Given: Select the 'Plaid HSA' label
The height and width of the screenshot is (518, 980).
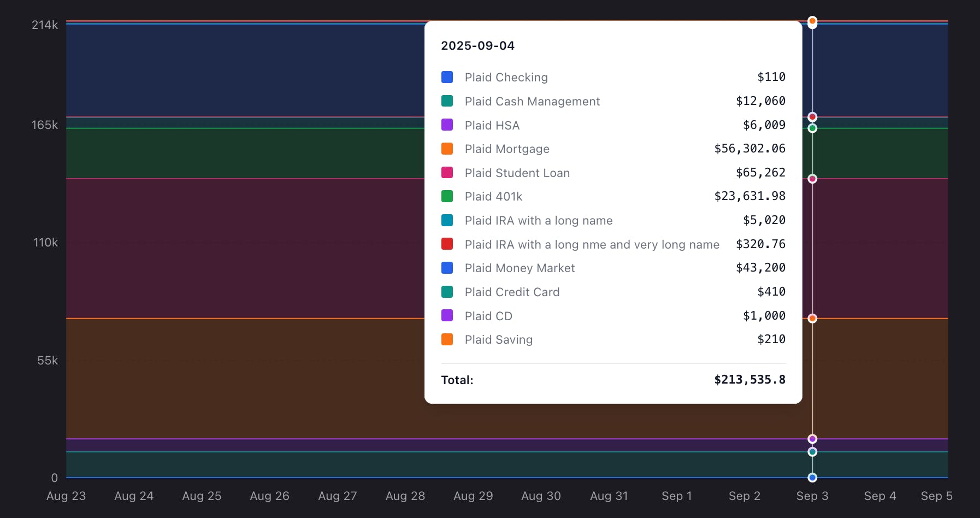Looking at the screenshot, I should pyautogui.click(x=492, y=126).
